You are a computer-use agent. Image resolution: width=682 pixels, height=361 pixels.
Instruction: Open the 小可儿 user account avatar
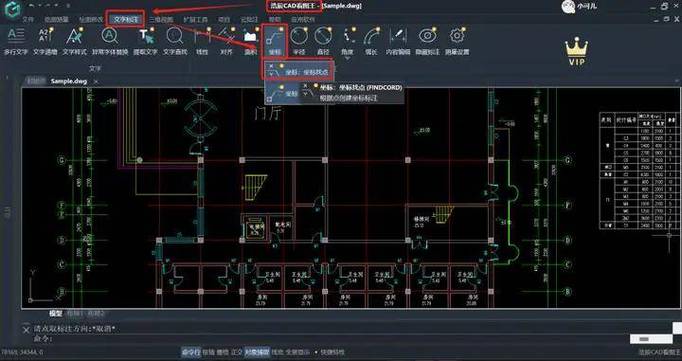(x=568, y=7)
